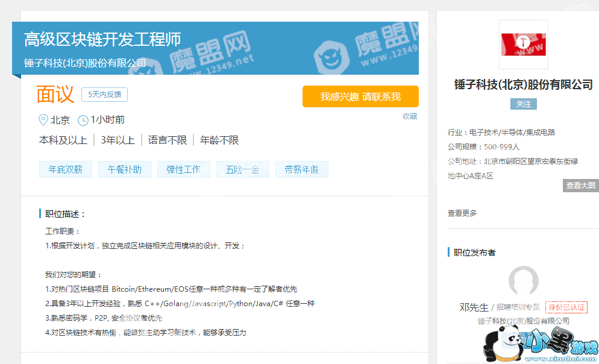Click the line mentioning C++/Golang/Javascript
This screenshot has width=599, height=364.
click(x=180, y=304)
